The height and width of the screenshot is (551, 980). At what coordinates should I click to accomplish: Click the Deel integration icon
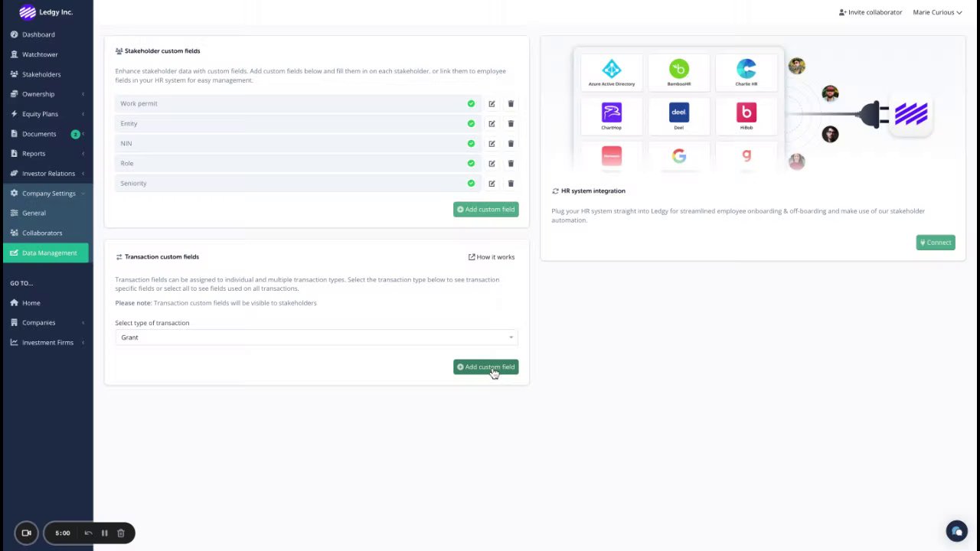click(679, 112)
